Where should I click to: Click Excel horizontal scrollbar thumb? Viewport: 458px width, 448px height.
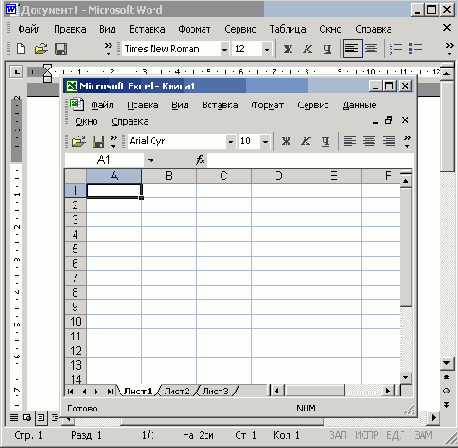click(314, 390)
